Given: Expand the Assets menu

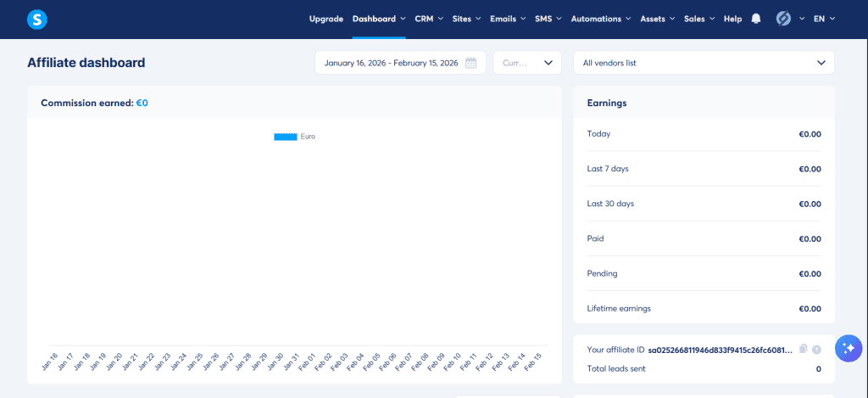Looking at the screenshot, I should click(658, 19).
